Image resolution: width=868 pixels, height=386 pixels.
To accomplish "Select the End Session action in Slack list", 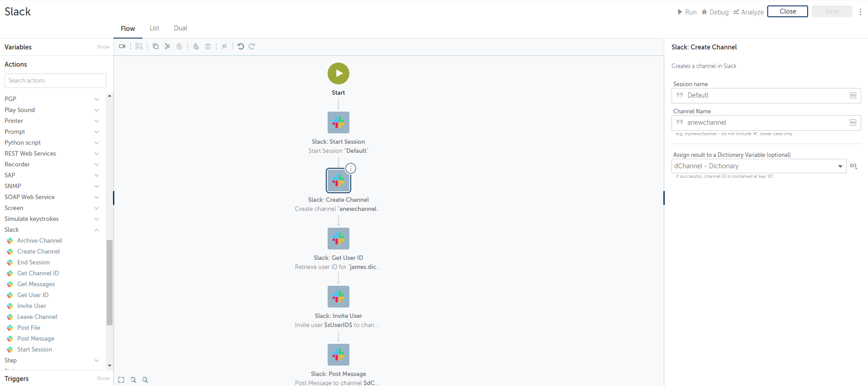I will point(34,262).
